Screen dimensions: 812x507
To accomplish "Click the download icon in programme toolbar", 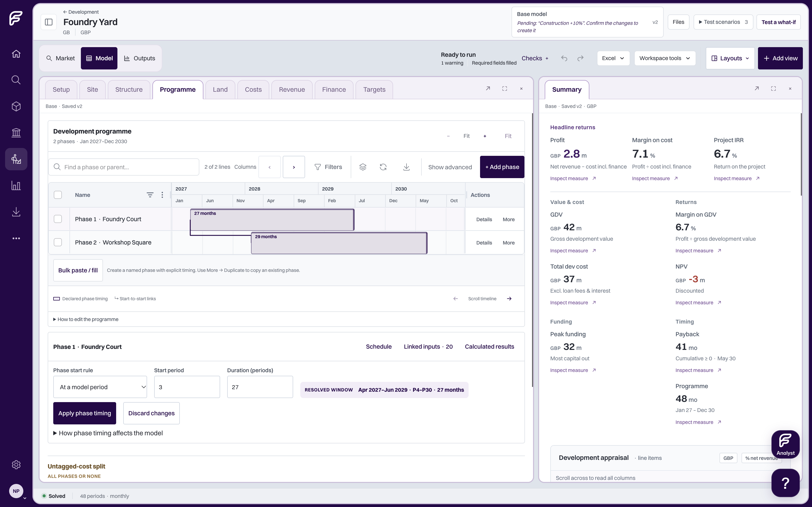I will (406, 167).
